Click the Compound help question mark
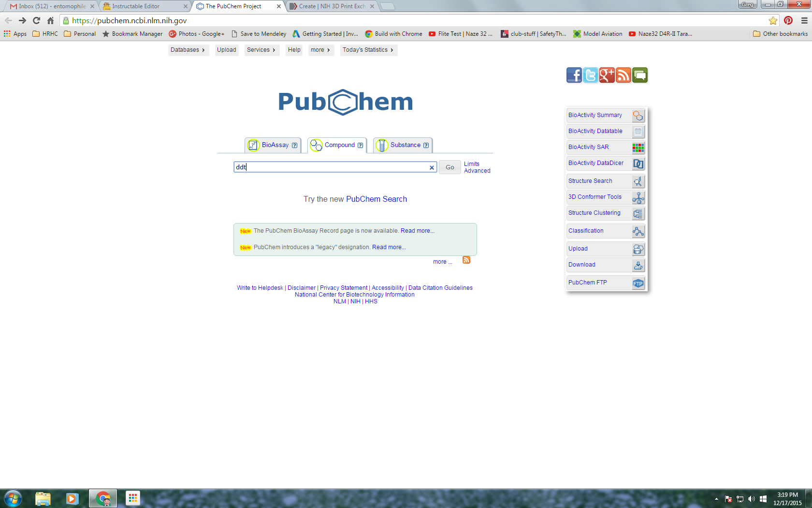This screenshot has height=508, width=812. click(x=360, y=145)
